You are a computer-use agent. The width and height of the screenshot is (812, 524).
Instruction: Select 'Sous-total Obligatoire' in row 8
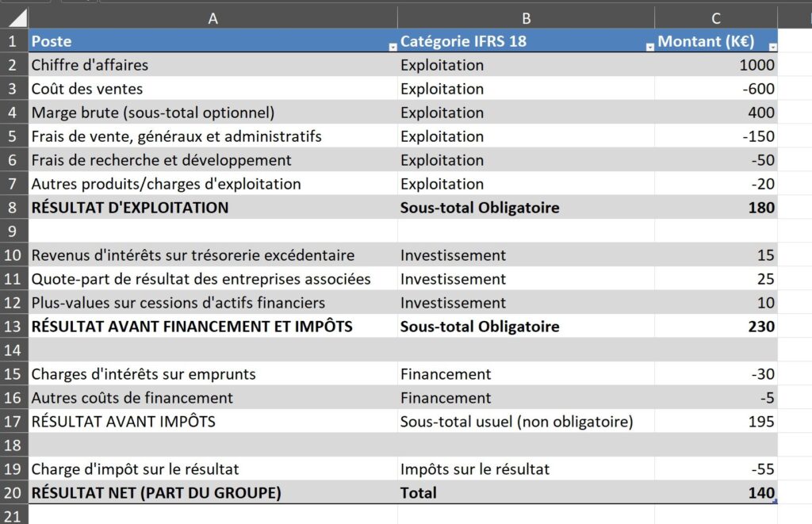[527, 207]
